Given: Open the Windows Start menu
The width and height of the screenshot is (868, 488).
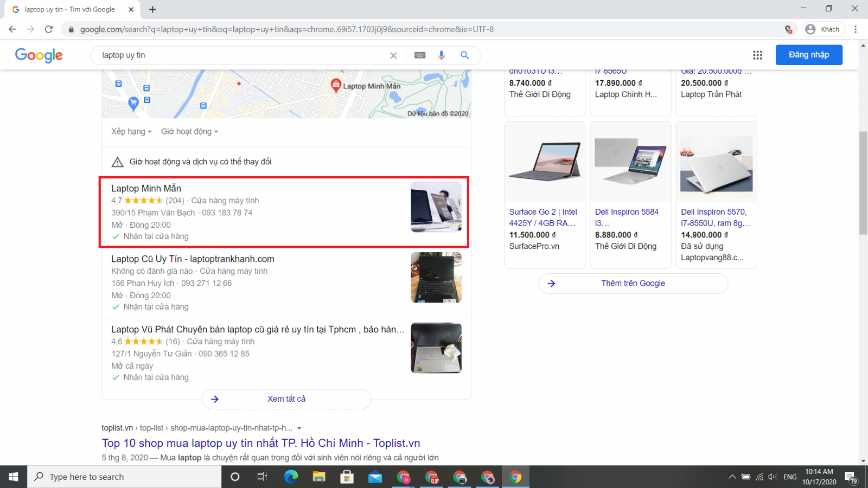Looking at the screenshot, I should click(x=14, y=477).
